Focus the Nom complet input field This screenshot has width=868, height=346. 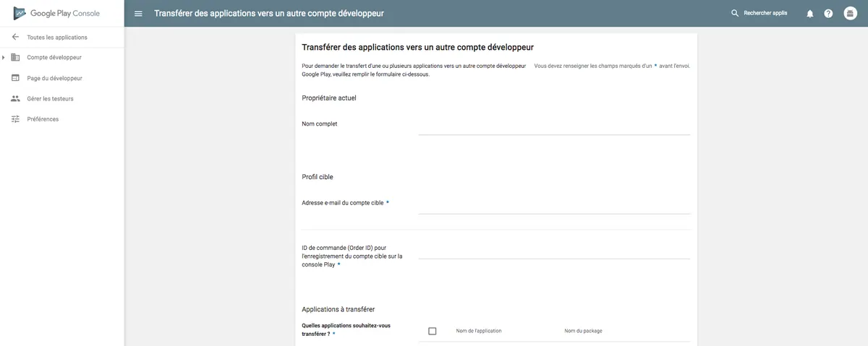(x=554, y=126)
